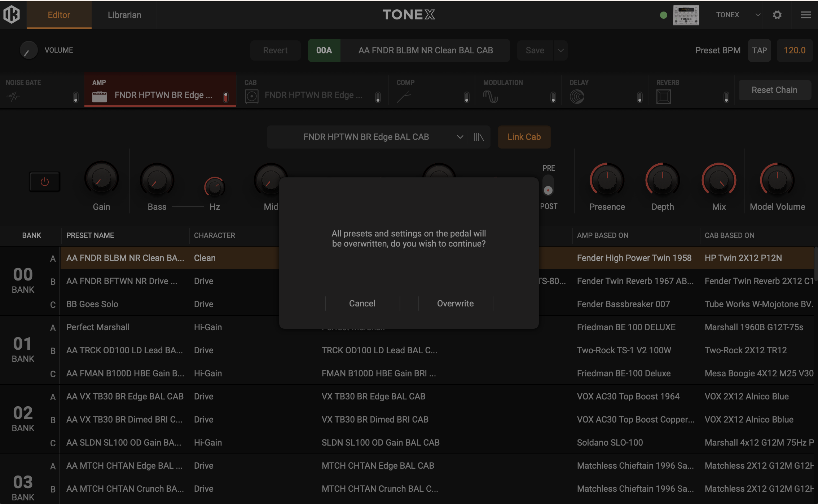Click the Revert button
818x504 pixels.
275,50
